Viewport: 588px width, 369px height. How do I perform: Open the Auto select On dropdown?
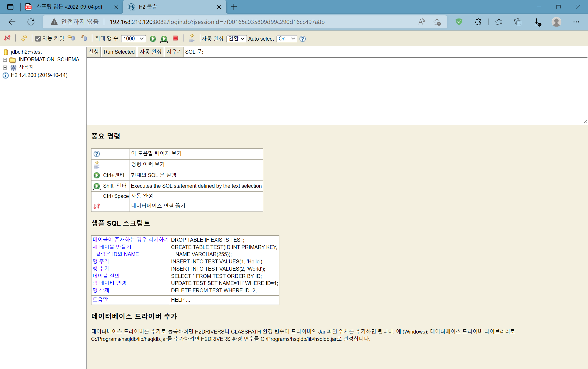click(x=286, y=39)
